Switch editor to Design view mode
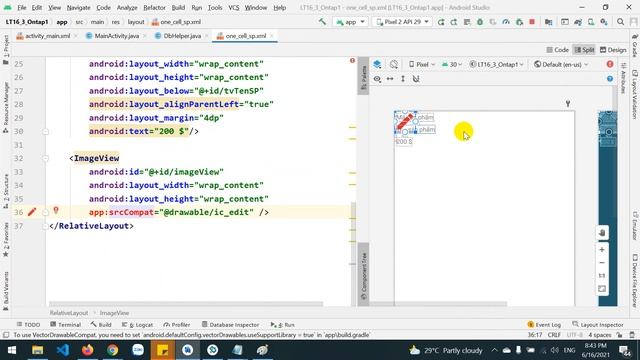This screenshot has width=640, height=360. coord(613,50)
